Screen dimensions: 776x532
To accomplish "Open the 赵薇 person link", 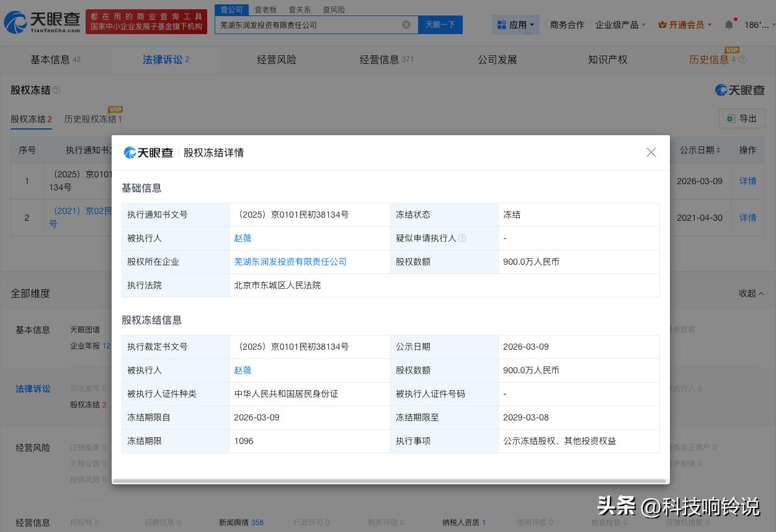I will click(242, 238).
